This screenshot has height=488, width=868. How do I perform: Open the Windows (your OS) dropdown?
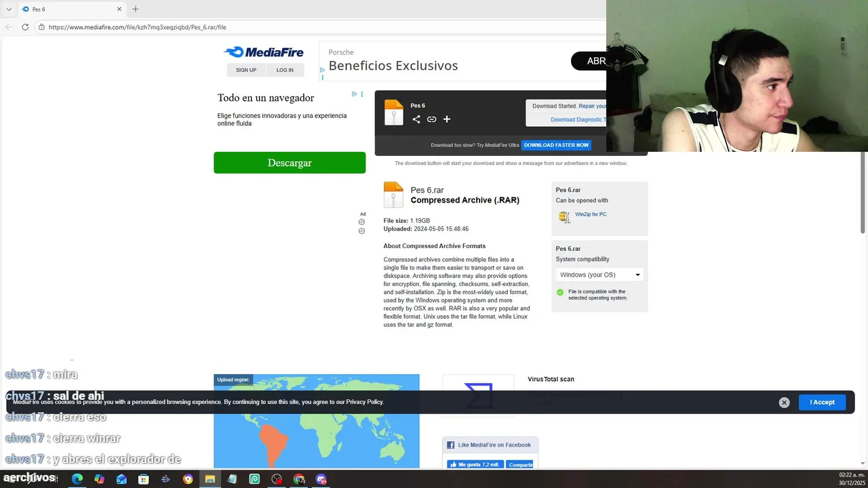599,274
